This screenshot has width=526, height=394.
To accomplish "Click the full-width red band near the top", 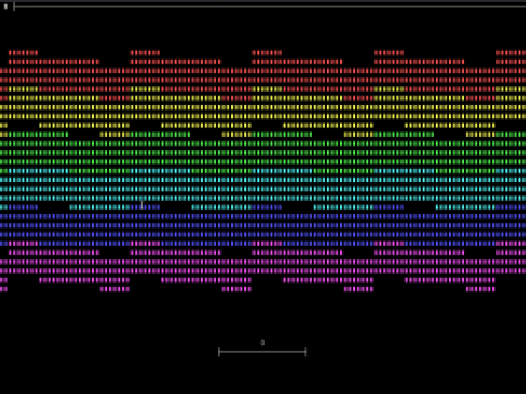I will point(263,75).
